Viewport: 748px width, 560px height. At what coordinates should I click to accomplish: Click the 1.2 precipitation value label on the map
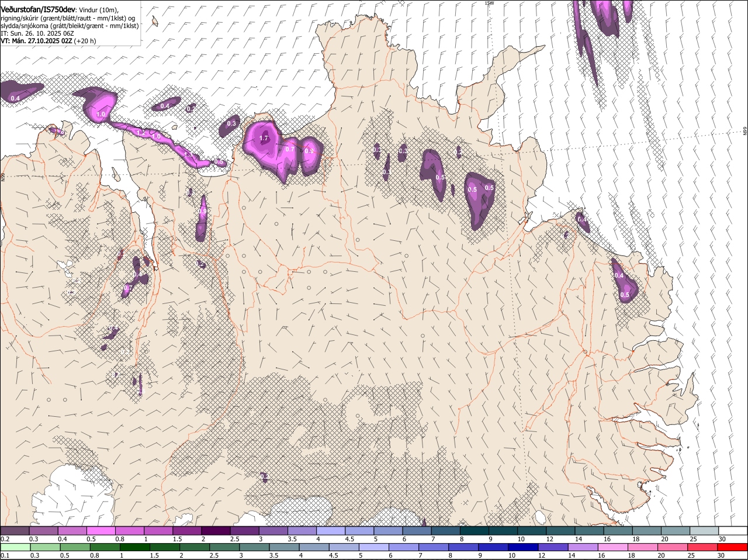coord(140,133)
